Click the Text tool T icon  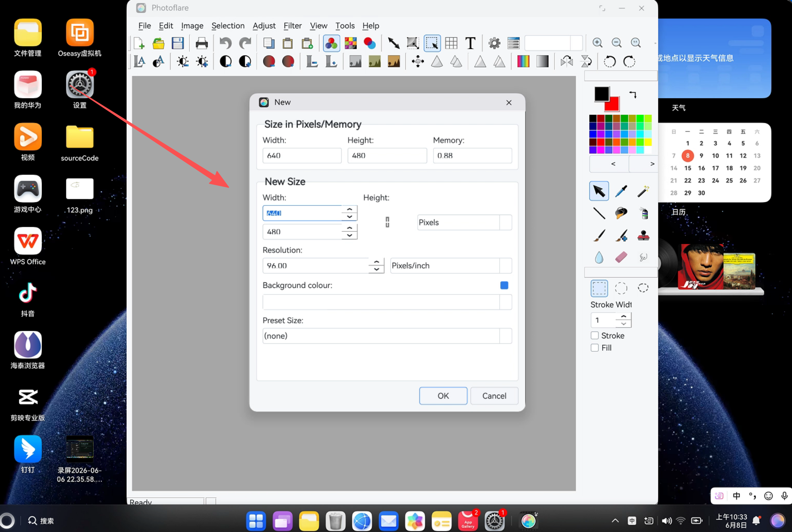[470, 43]
